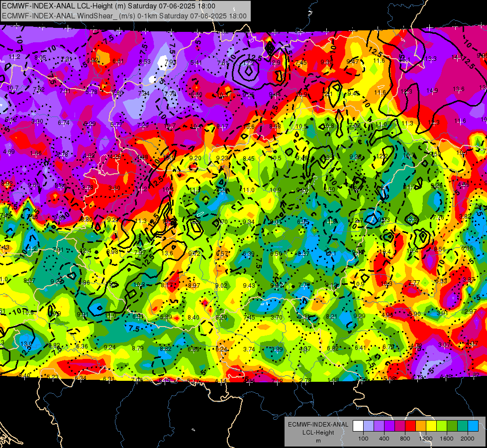Image resolution: width=487 pixels, height=448 pixels.
Task: Click the wind shear value 8.56
Action: [440, 249]
